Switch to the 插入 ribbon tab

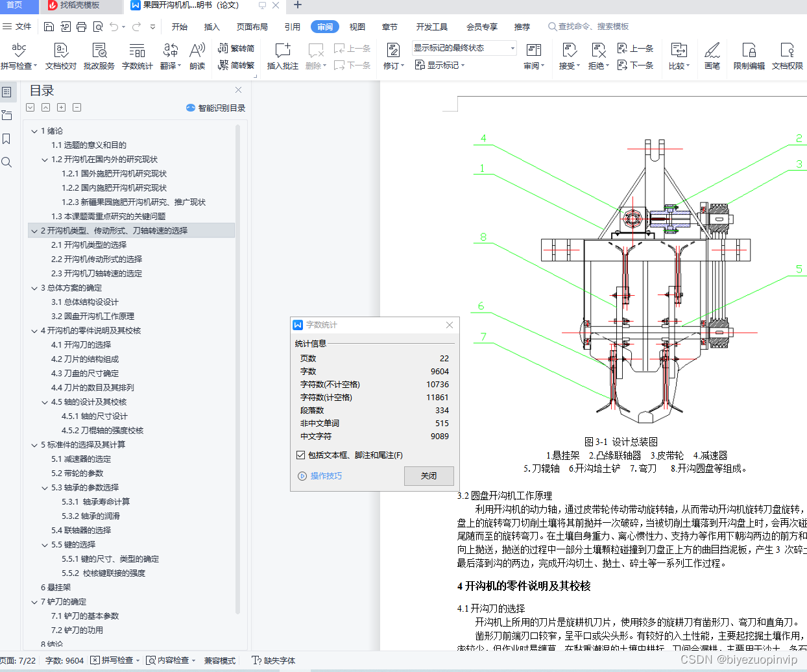[x=212, y=27]
